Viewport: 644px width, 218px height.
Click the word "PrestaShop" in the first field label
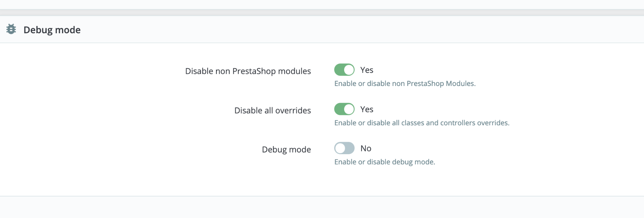tap(254, 71)
